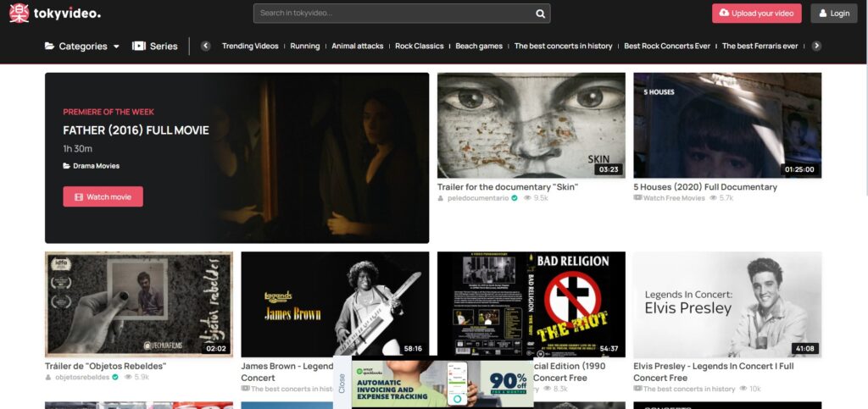Open objetosrebeldes channel link

82,377
